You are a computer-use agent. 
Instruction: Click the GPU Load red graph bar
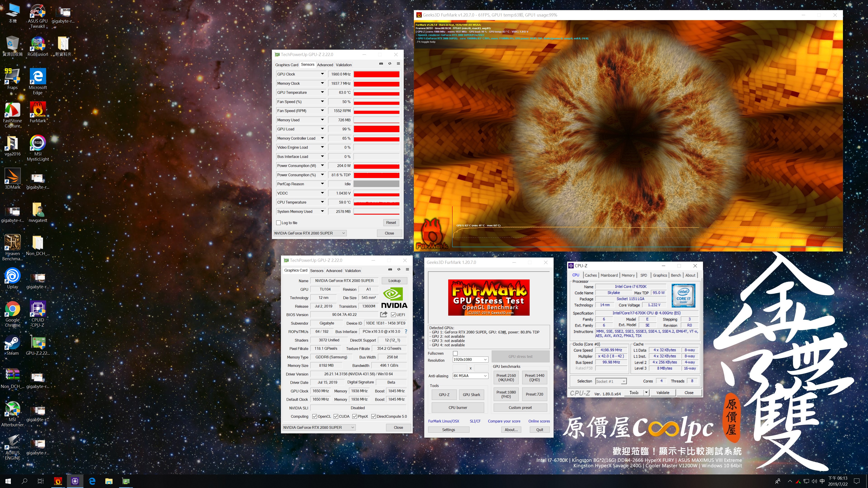pos(376,129)
